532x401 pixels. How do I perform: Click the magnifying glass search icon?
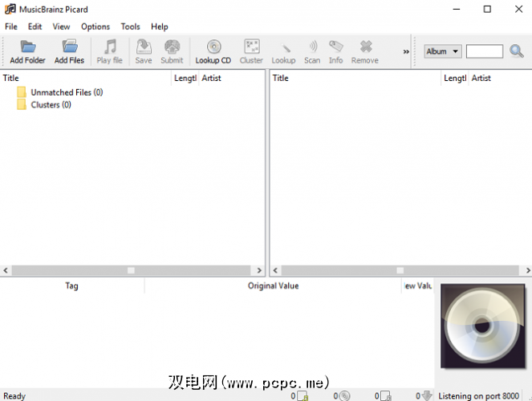coord(517,51)
